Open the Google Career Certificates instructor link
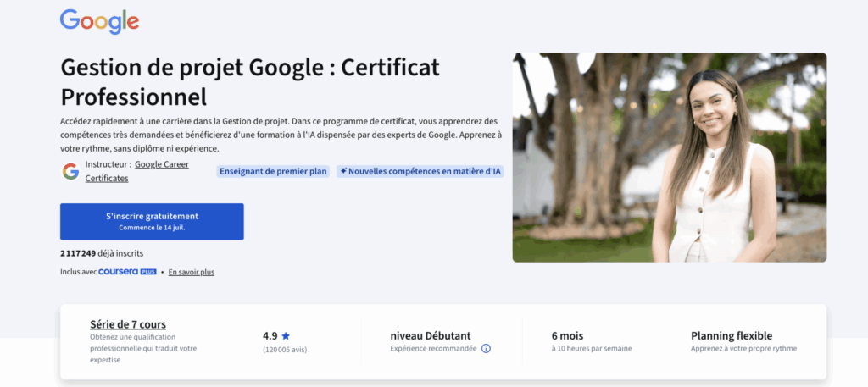Screen dimensions: 868x387 pos(136,171)
